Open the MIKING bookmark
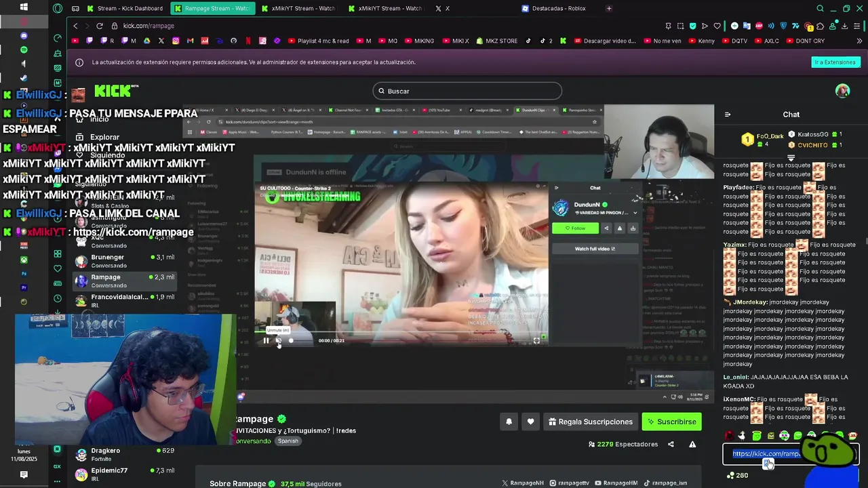Viewport: 868px width, 488px height. click(418, 41)
